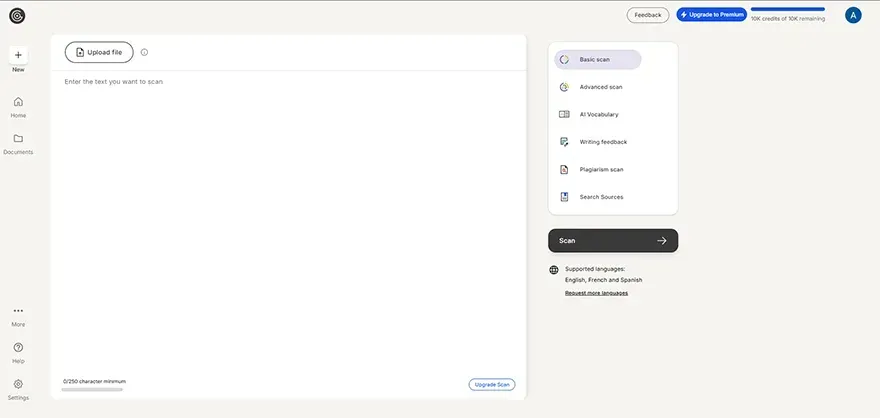Select the Basic scan option
The image size is (880, 418).
tap(598, 60)
